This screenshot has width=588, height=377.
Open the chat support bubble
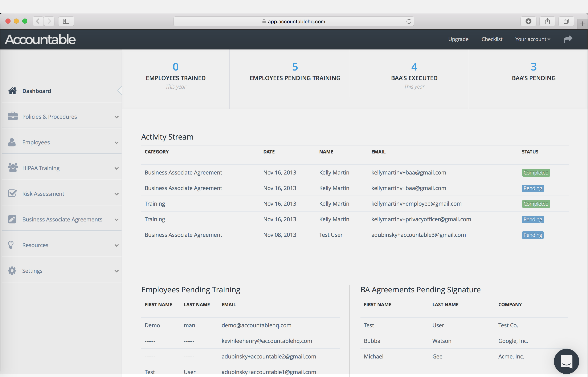(x=566, y=361)
